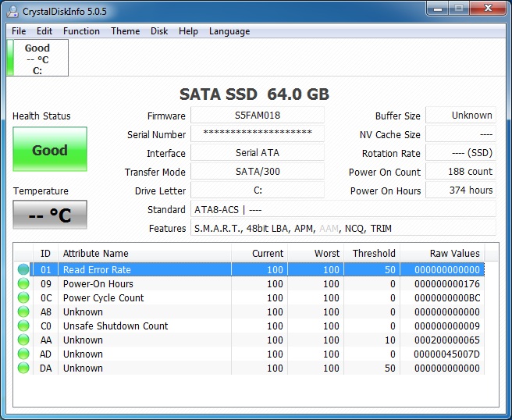Click the Standard field ATA8-ACS

(343, 209)
